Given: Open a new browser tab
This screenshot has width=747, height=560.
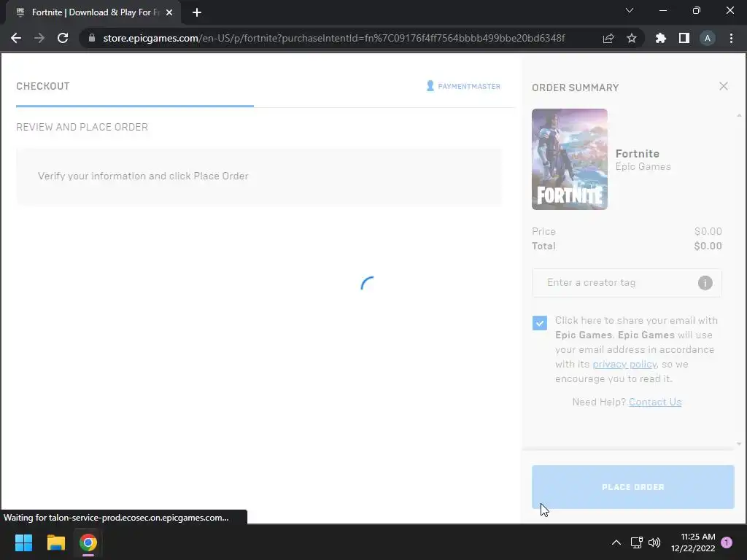Looking at the screenshot, I should pyautogui.click(x=197, y=12).
